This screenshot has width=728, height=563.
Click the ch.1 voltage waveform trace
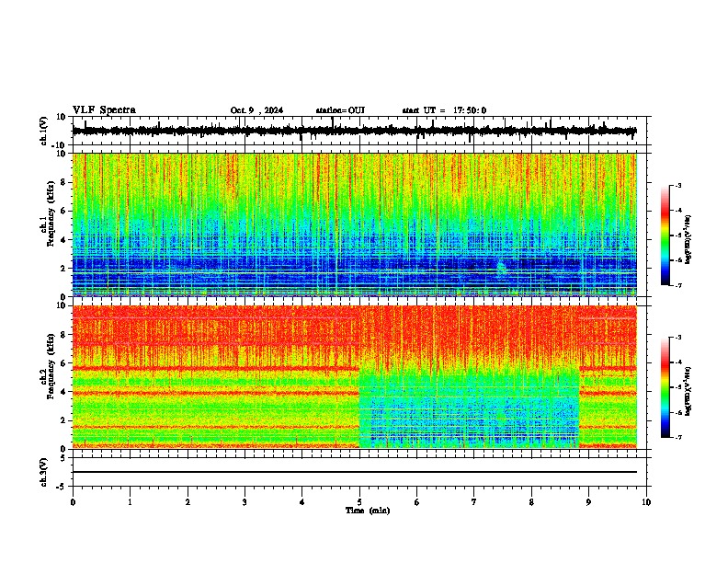(x=354, y=131)
